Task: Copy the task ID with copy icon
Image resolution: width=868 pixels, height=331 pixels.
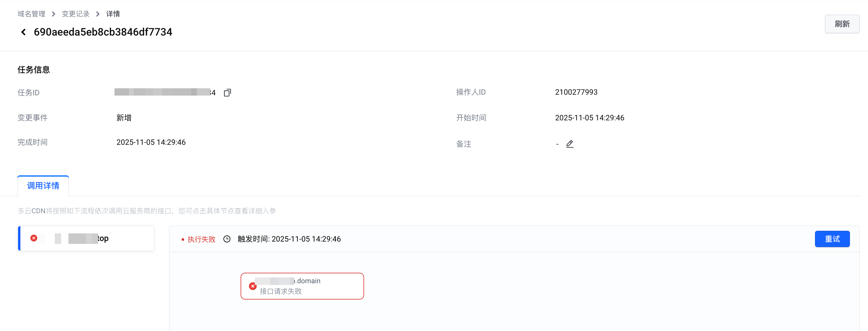Action: [x=227, y=93]
